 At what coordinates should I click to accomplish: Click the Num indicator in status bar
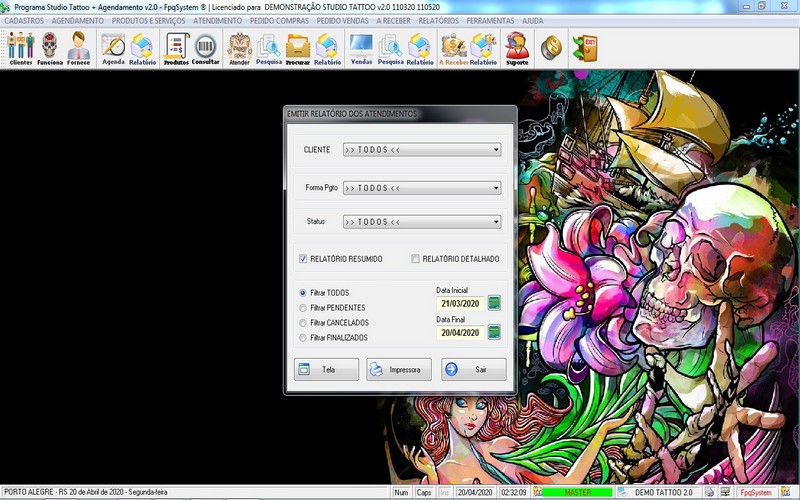coord(402,492)
